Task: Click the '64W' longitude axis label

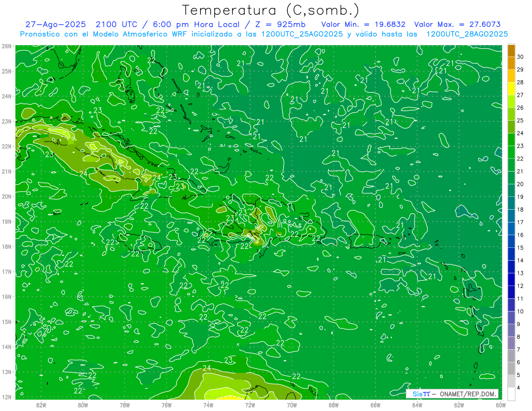Action: pos(417,405)
